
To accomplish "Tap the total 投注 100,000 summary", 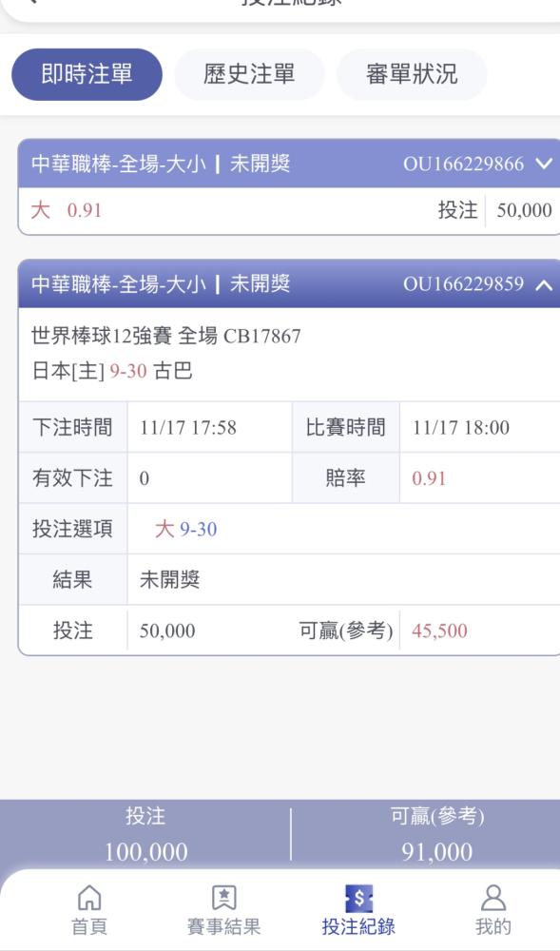I will [145, 834].
